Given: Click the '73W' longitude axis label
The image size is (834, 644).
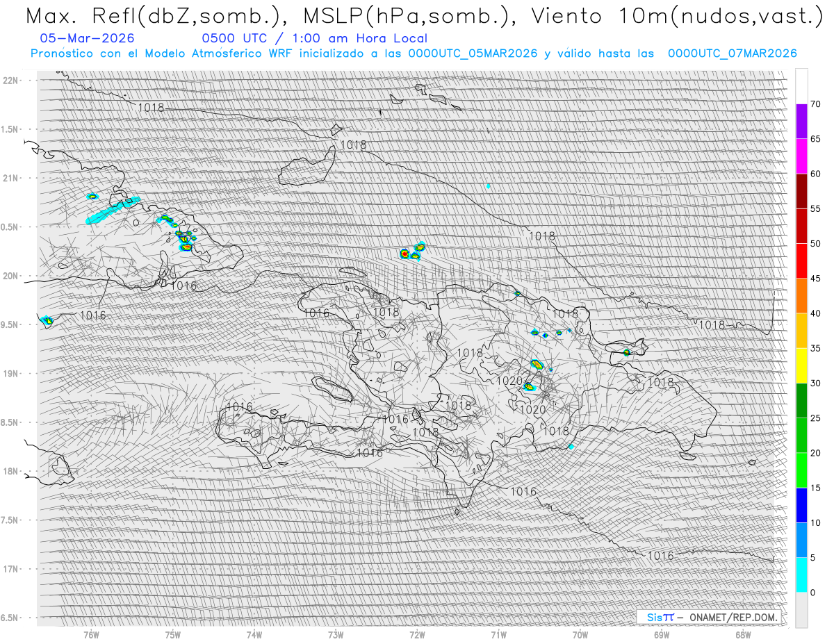Looking at the screenshot, I should click(x=336, y=634).
